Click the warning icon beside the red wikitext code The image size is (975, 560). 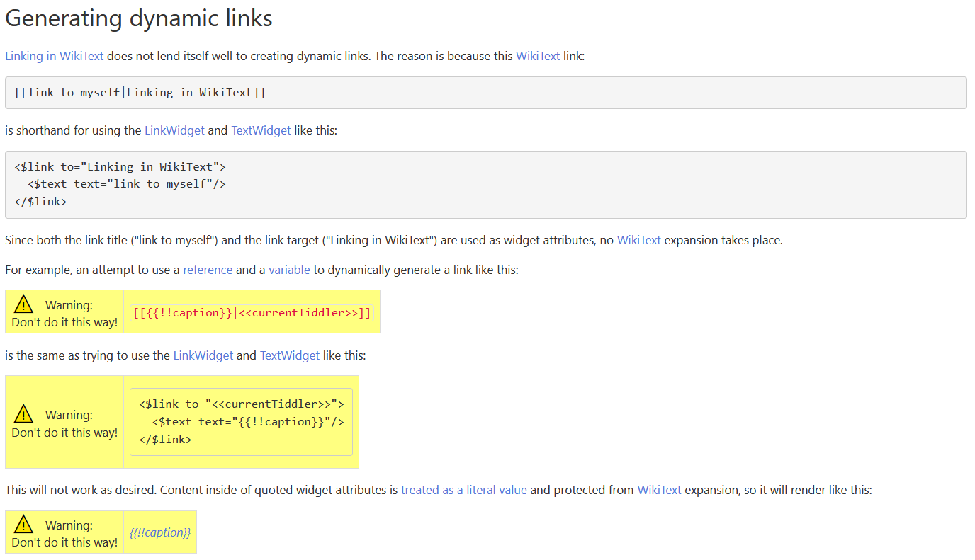[23, 304]
